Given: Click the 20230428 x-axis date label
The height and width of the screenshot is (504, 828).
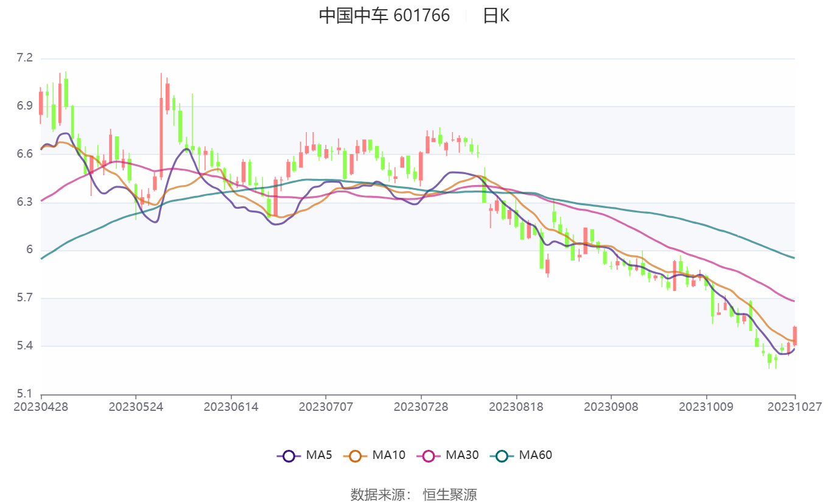Looking at the screenshot, I should (x=41, y=407).
